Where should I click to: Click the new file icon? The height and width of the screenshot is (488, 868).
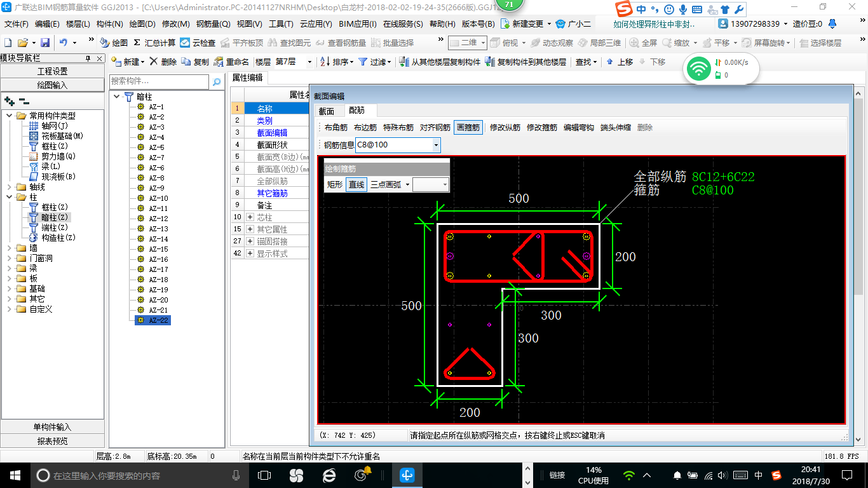point(8,43)
